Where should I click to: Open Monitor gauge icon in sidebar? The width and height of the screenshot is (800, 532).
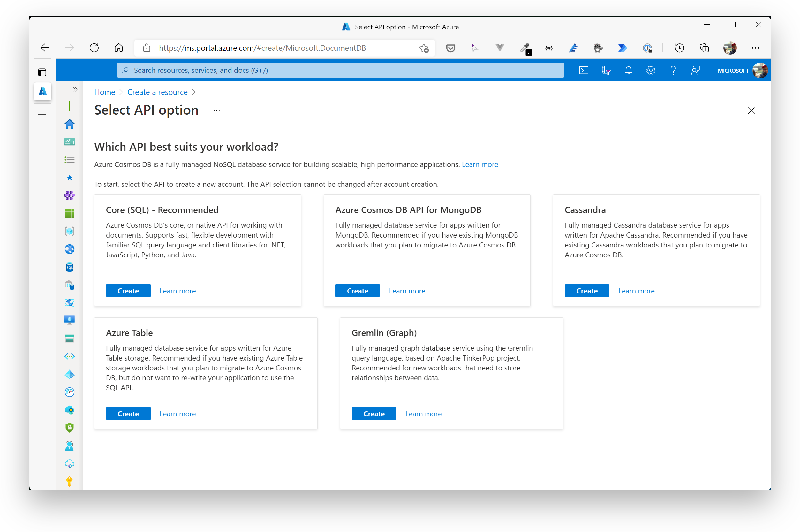[70, 392]
